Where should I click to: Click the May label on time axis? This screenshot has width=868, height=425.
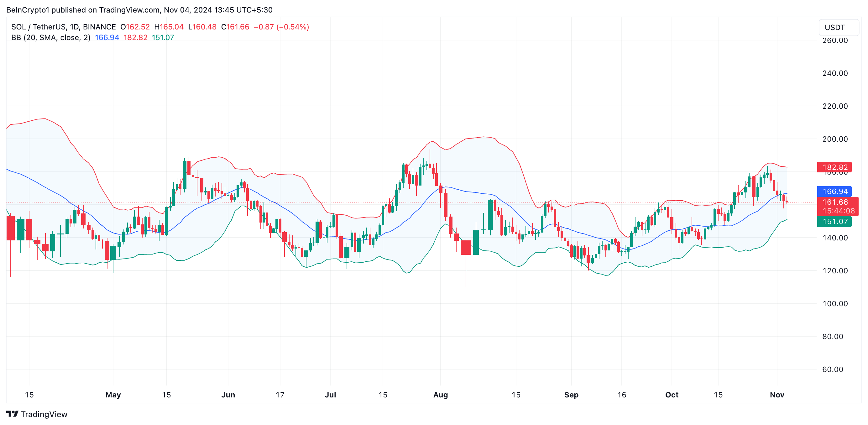pyautogui.click(x=113, y=395)
